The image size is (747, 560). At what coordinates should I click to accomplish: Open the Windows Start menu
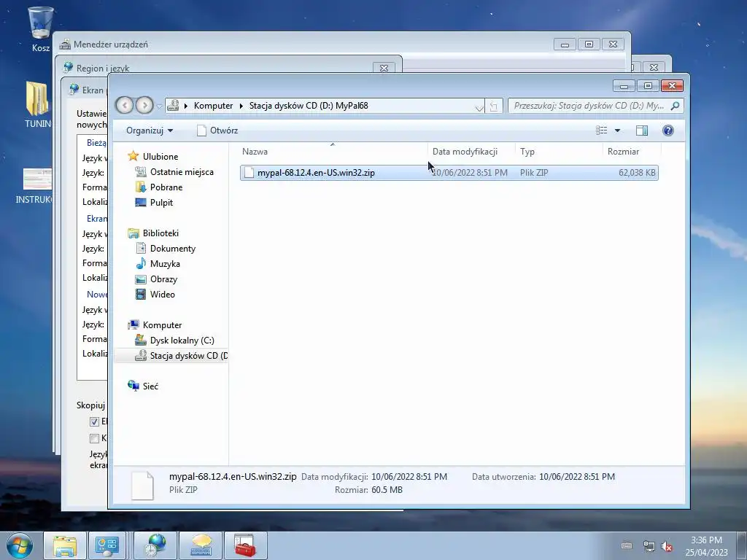point(20,545)
